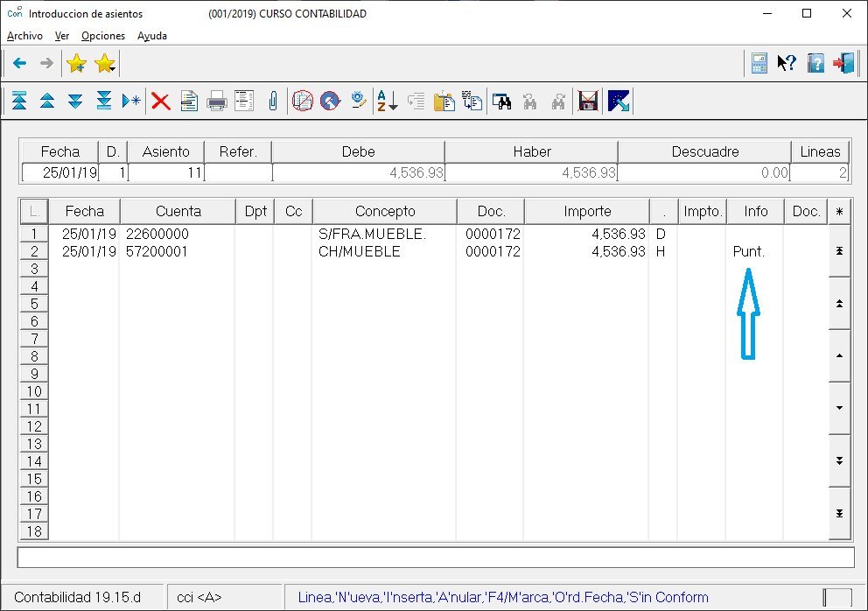
Task: Click the circular arrow revert icon
Action: tap(330, 102)
